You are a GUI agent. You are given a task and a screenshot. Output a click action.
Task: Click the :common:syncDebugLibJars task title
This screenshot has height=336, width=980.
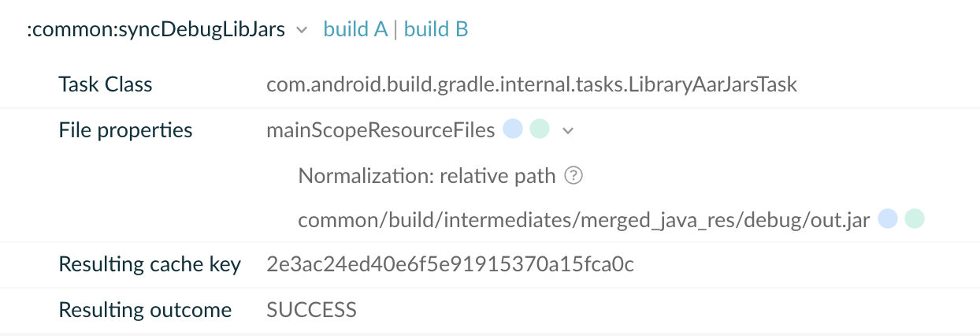pyautogui.click(x=155, y=30)
